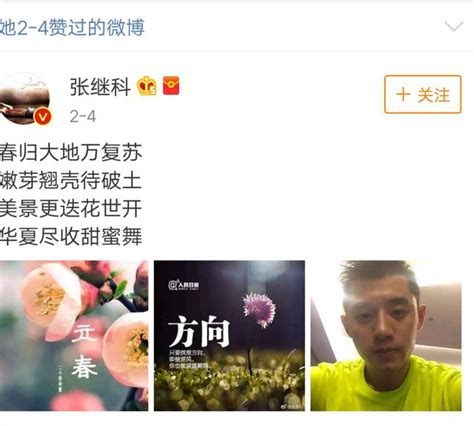Expand the chevron beside 她2-4赞过的微博

click(454, 26)
